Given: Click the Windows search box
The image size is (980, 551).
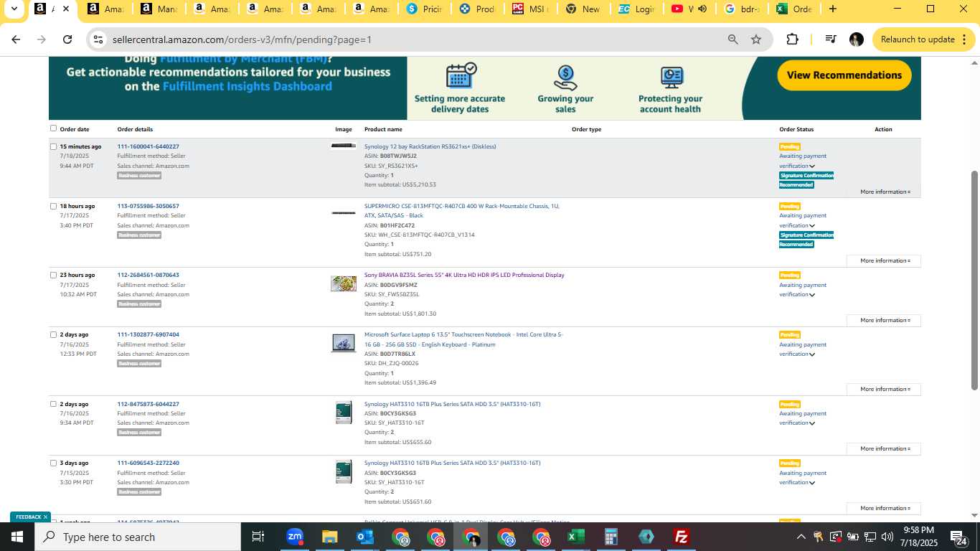Looking at the screenshot, I should pyautogui.click(x=137, y=537).
